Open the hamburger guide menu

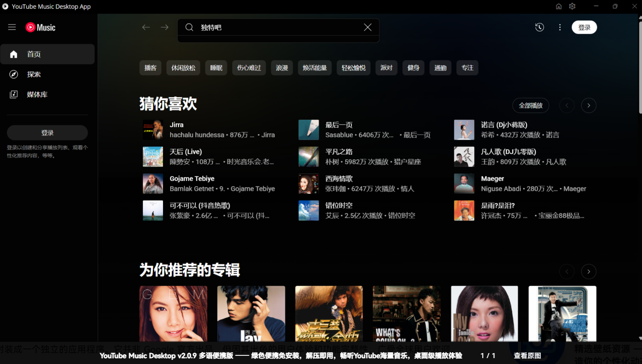point(12,27)
